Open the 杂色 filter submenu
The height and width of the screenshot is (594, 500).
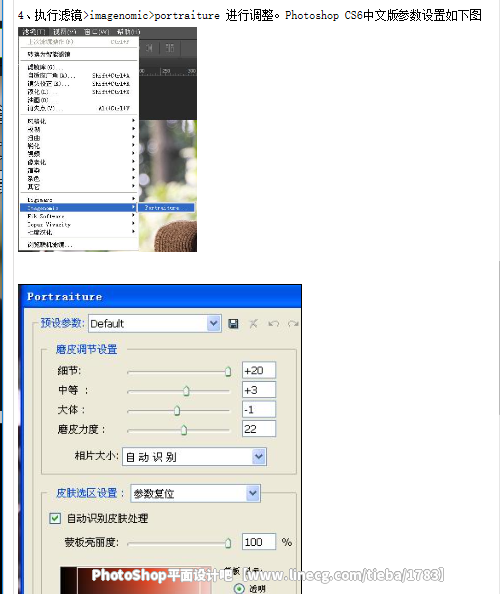[79, 178]
